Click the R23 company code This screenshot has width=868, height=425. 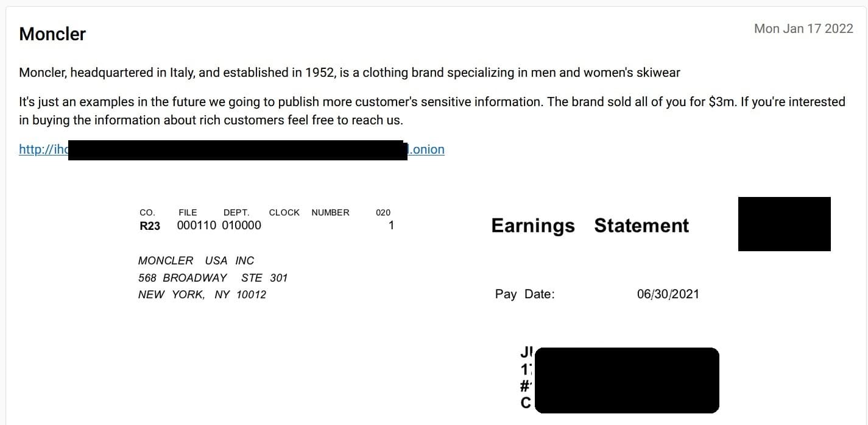(x=150, y=226)
